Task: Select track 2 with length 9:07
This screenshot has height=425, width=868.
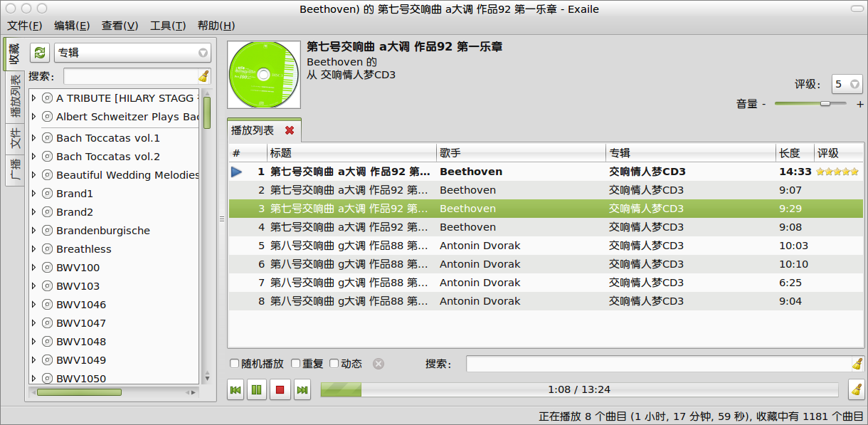Action: (546, 190)
